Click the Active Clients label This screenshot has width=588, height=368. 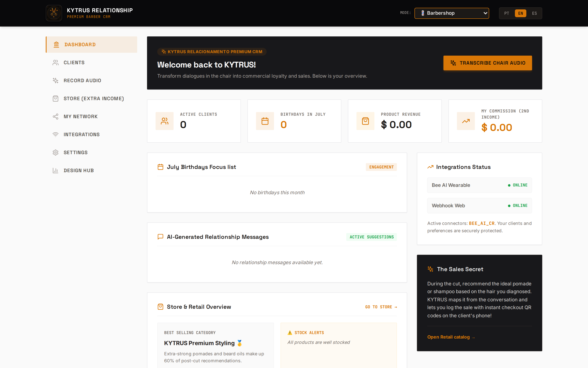tap(198, 114)
